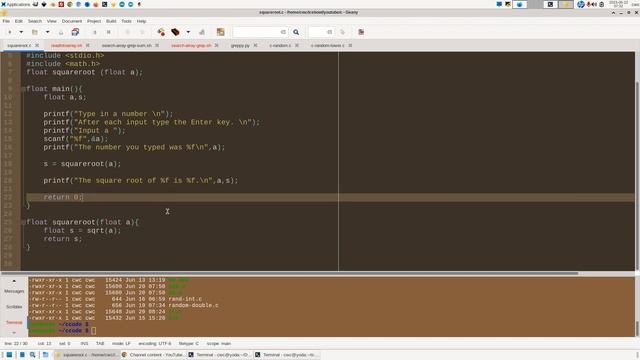This screenshot has width=640, height=360.
Task: Close the search-array-grep-sum.sh tab
Action: (157, 45)
